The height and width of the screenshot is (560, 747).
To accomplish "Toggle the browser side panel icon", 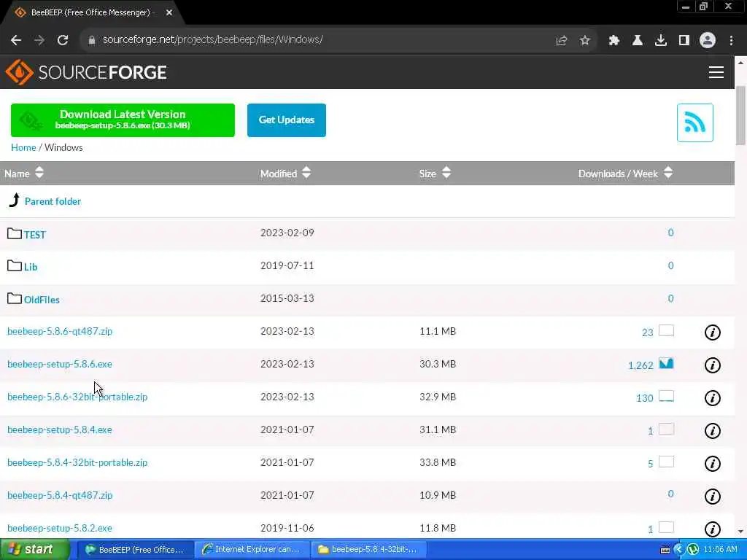I will pos(684,41).
